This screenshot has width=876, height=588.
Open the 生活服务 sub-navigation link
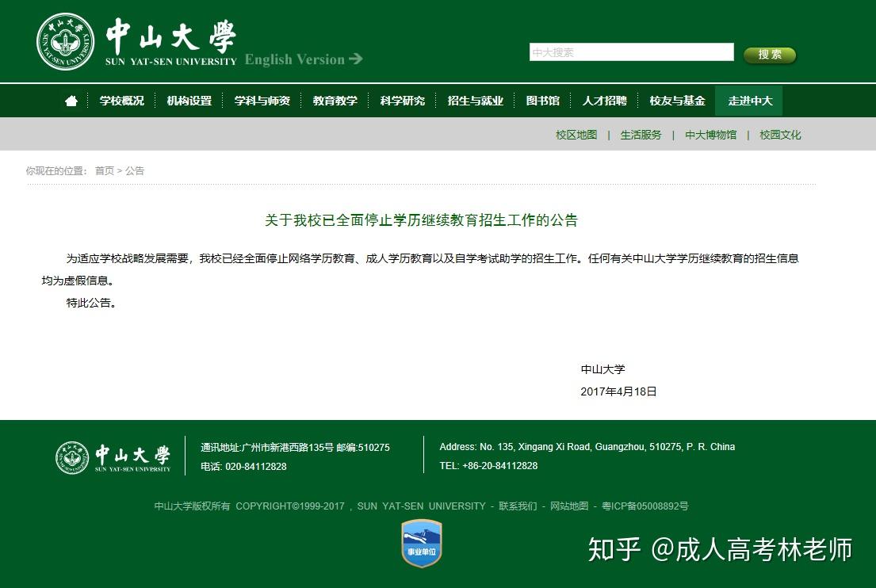pyautogui.click(x=641, y=136)
